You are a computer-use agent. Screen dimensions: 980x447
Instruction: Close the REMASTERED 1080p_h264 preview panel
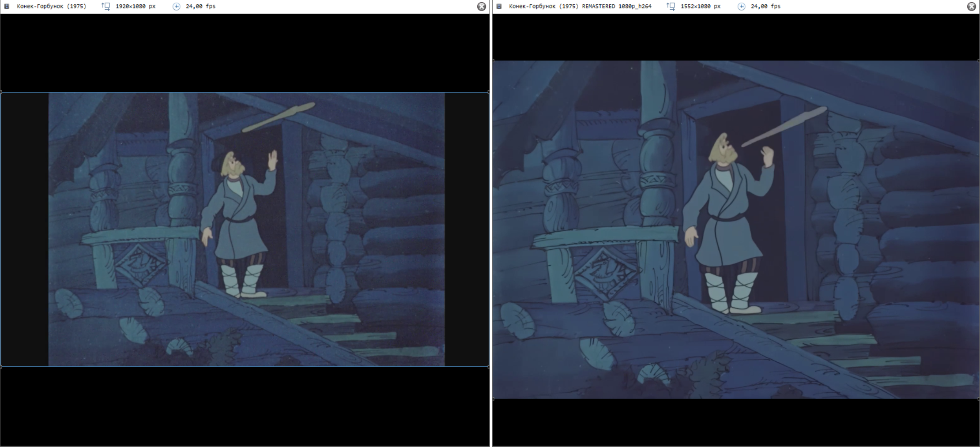pyautogui.click(x=971, y=6)
